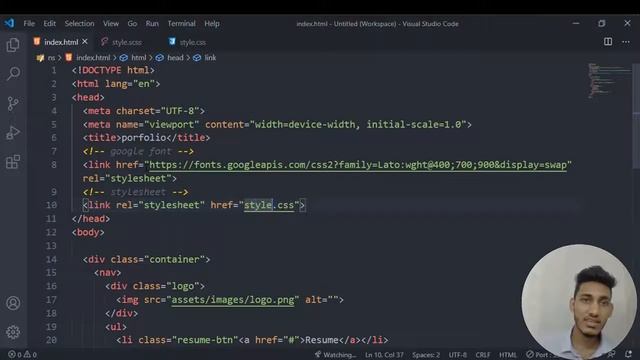Click the container class div line

pyautogui.click(x=147, y=259)
